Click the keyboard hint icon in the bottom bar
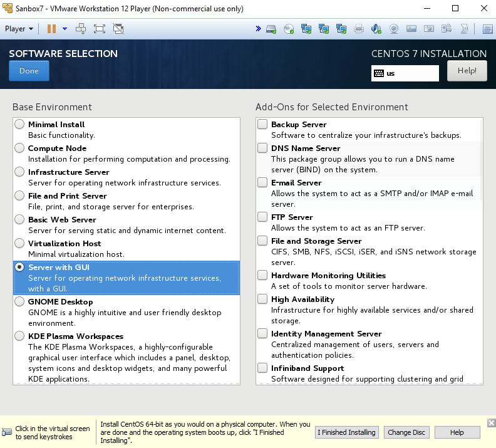496x448 pixels. [x=7, y=432]
